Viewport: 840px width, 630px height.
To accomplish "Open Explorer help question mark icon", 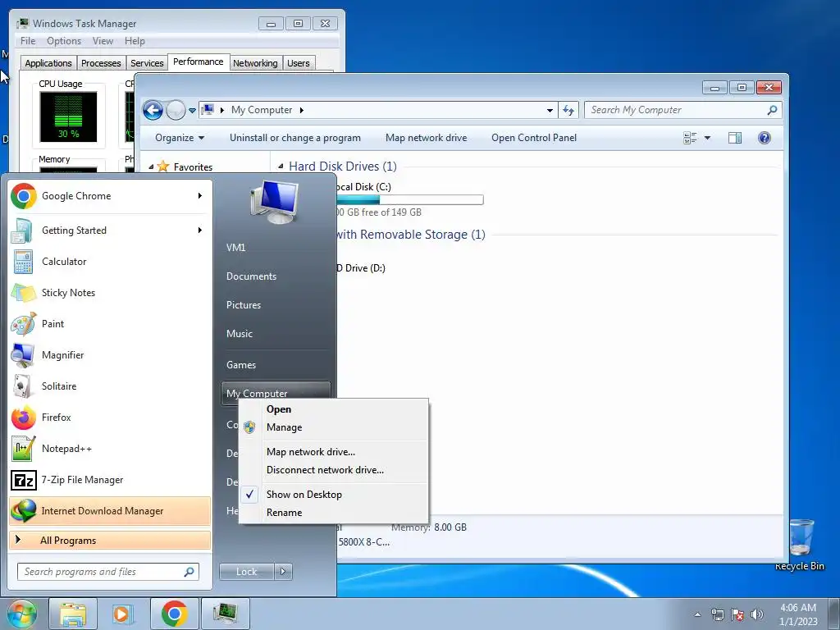I will [765, 138].
